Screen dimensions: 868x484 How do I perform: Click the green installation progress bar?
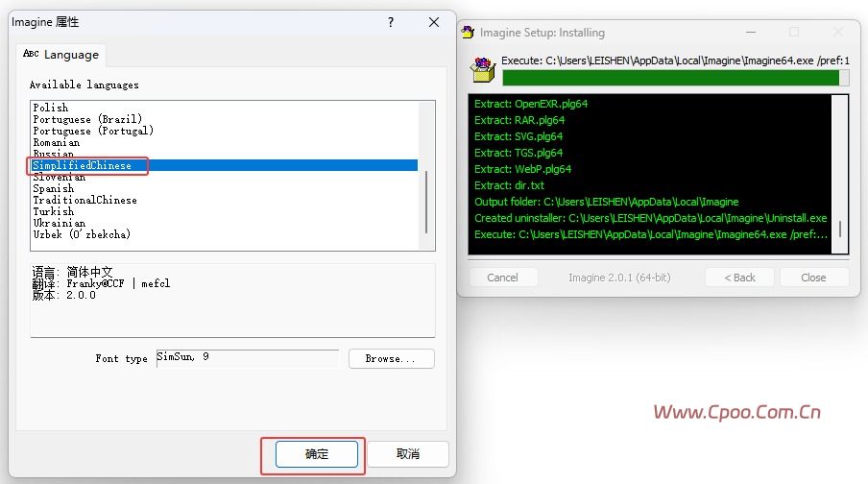675,78
